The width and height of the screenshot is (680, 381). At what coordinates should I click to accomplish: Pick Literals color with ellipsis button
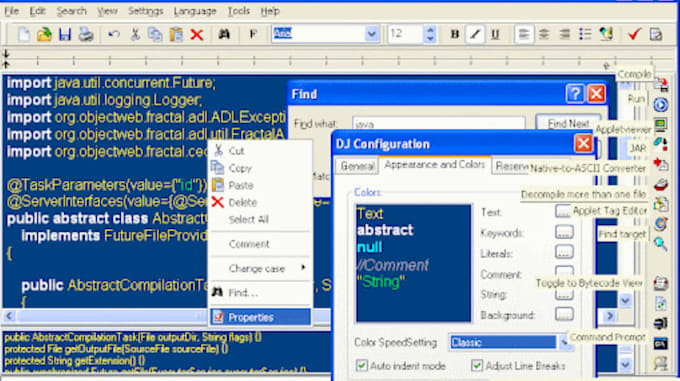pyautogui.click(x=564, y=252)
